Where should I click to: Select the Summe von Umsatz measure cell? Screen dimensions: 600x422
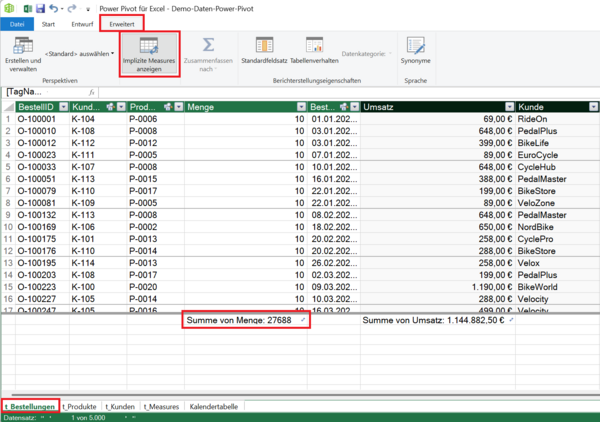pyautogui.click(x=435, y=320)
